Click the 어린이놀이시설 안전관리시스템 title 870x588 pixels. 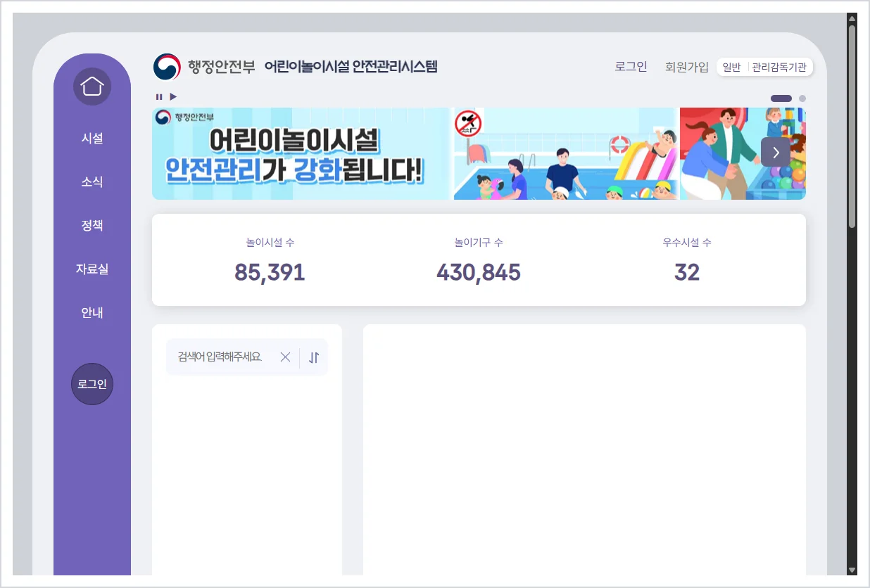click(351, 67)
